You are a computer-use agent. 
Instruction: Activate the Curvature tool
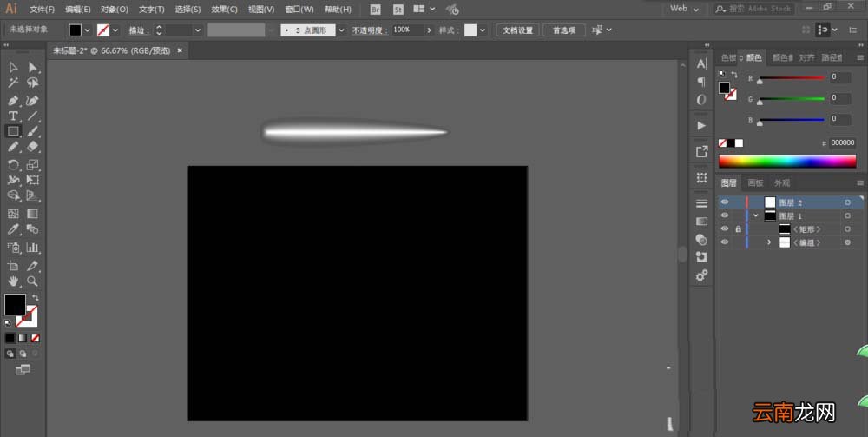point(33,101)
